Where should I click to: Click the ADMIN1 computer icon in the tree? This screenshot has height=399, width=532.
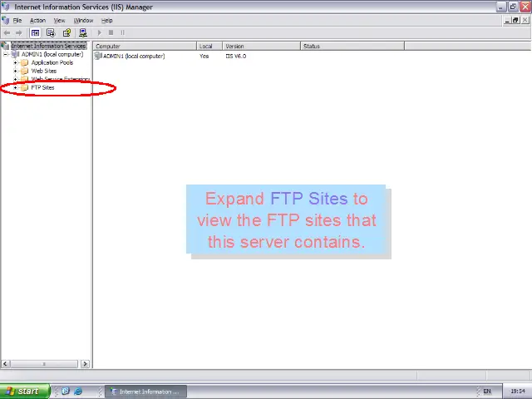(x=15, y=54)
